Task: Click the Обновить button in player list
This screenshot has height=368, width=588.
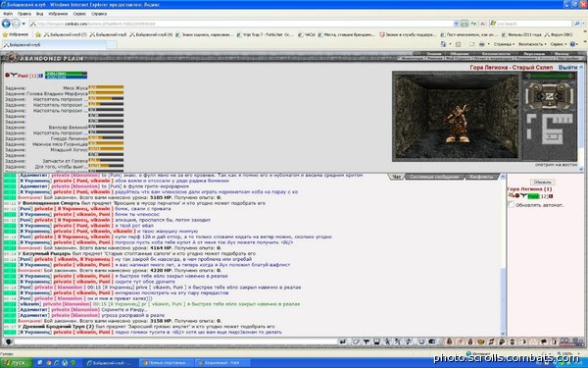Action: click(542, 182)
